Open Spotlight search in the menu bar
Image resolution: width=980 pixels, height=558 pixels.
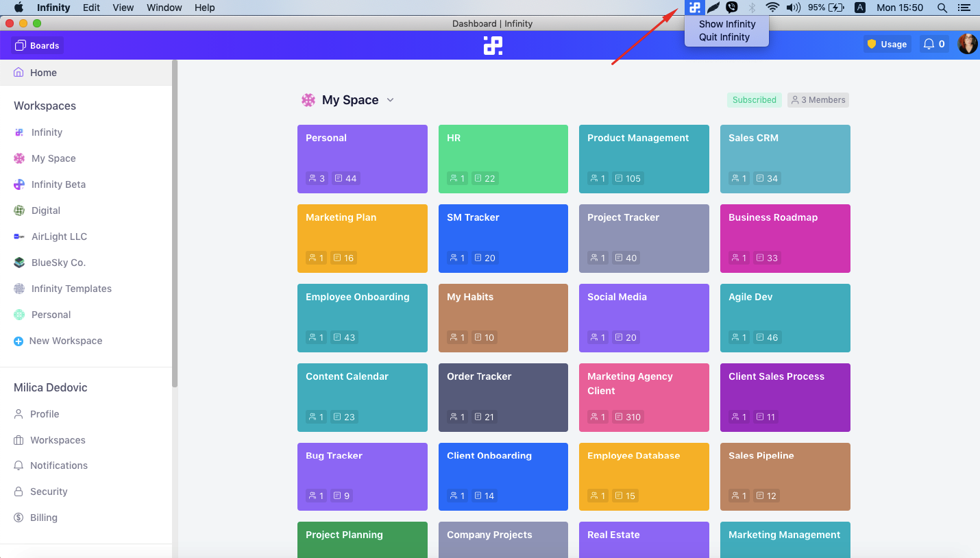(942, 8)
